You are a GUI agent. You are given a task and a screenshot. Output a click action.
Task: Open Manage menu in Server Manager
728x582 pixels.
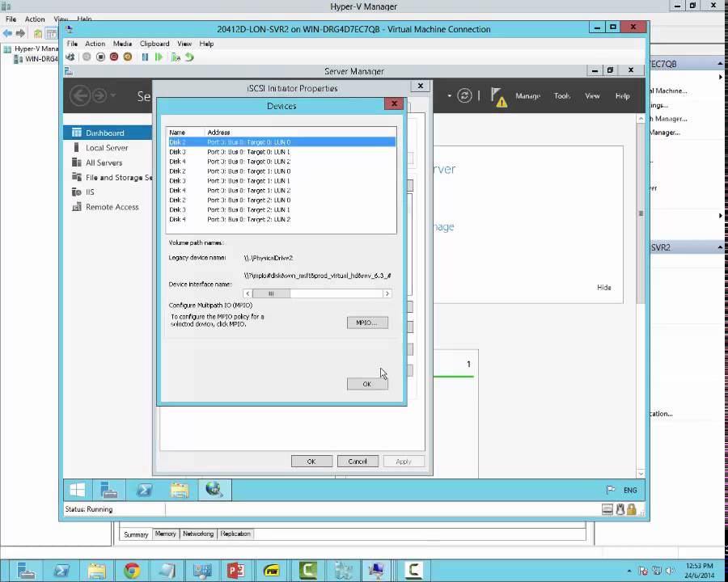(528, 96)
